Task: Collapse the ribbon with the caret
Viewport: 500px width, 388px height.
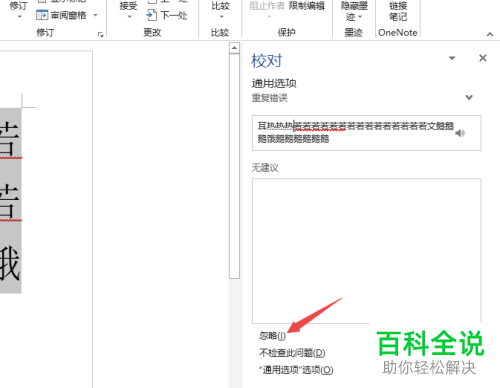Action: click(490, 34)
